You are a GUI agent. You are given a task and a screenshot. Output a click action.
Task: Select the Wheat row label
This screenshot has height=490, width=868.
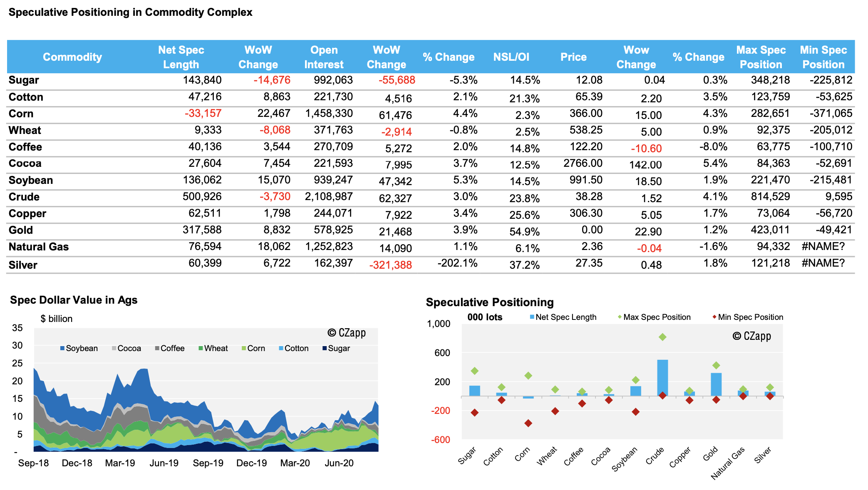click(x=25, y=130)
